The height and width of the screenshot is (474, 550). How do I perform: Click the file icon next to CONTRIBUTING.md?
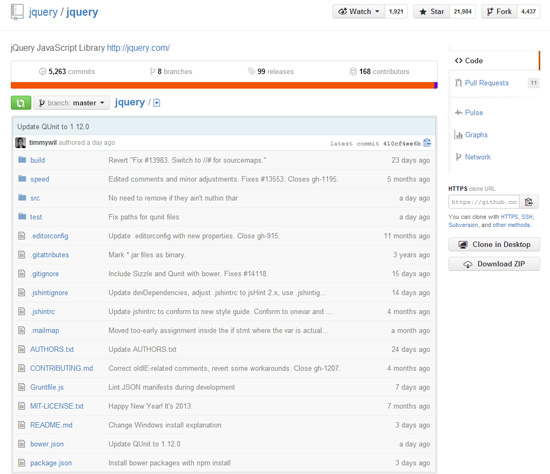(x=22, y=368)
